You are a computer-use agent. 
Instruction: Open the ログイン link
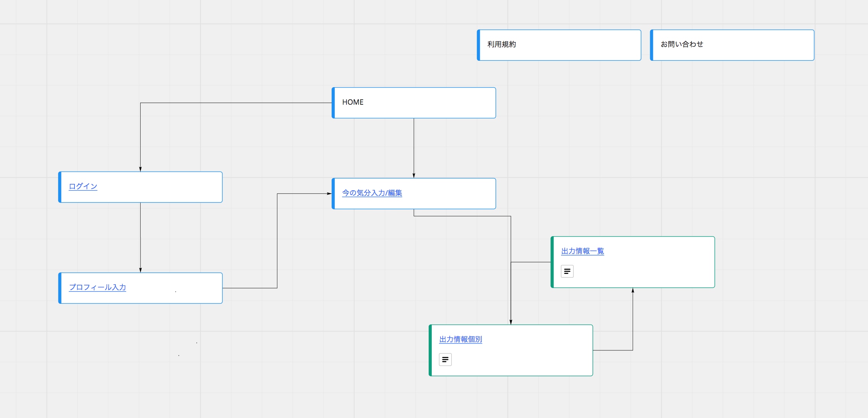83,186
